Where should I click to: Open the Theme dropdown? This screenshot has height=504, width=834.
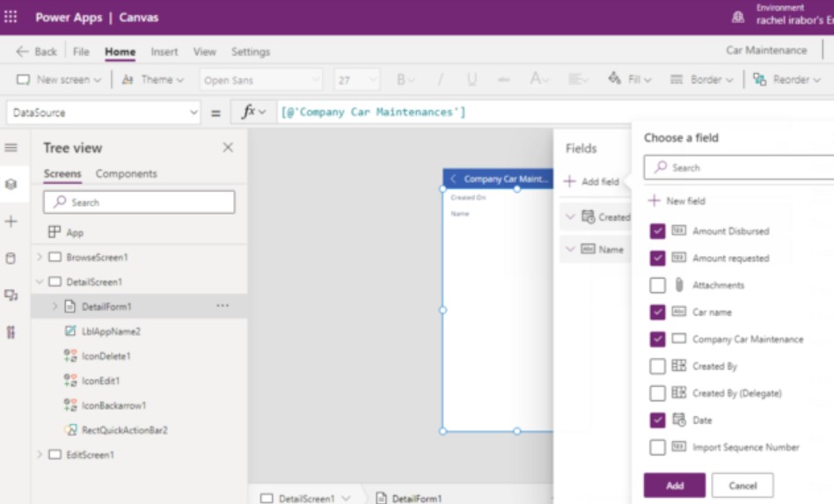click(x=153, y=80)
